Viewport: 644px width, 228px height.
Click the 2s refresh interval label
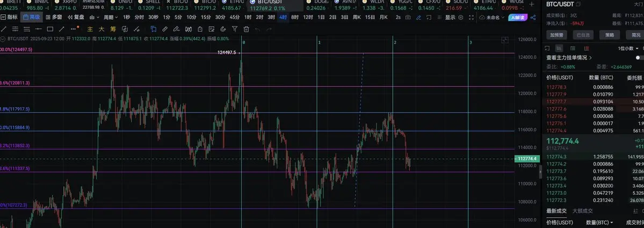[x=398, y=17]
